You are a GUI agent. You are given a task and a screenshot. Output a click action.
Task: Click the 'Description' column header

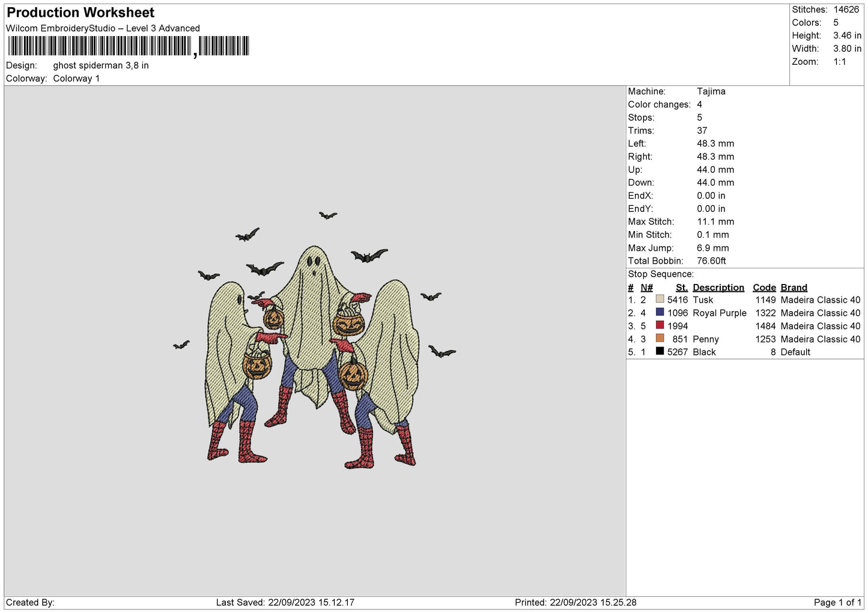point(718,288)
